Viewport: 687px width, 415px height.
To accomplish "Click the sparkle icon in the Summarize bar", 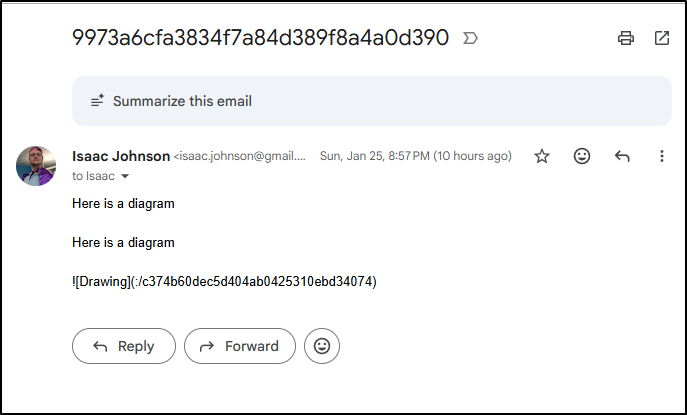I will pos(98,101).
